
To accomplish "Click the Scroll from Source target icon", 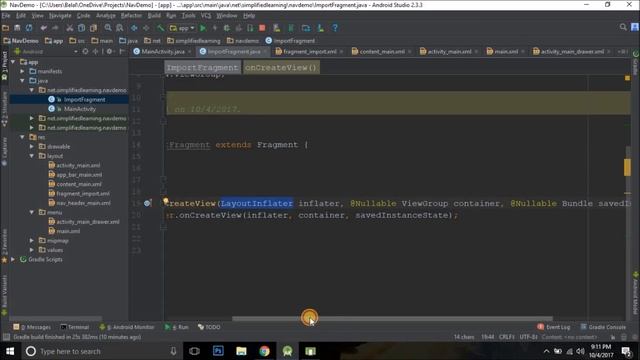I will pos(85,52).
